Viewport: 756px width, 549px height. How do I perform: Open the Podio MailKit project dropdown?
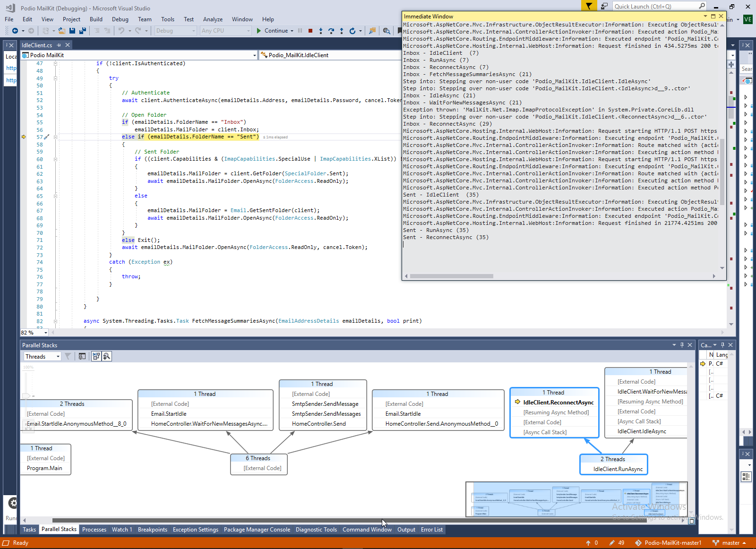tap(140, 55)
